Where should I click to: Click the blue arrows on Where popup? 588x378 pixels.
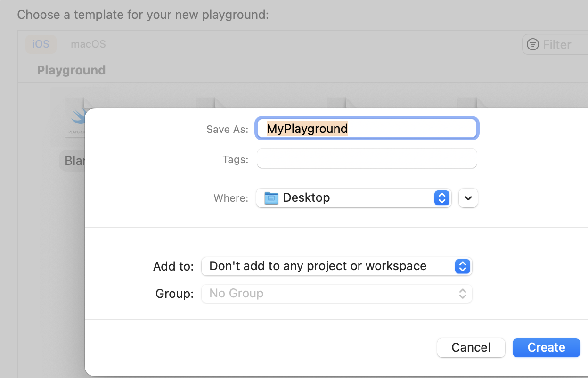click(441, 198)
